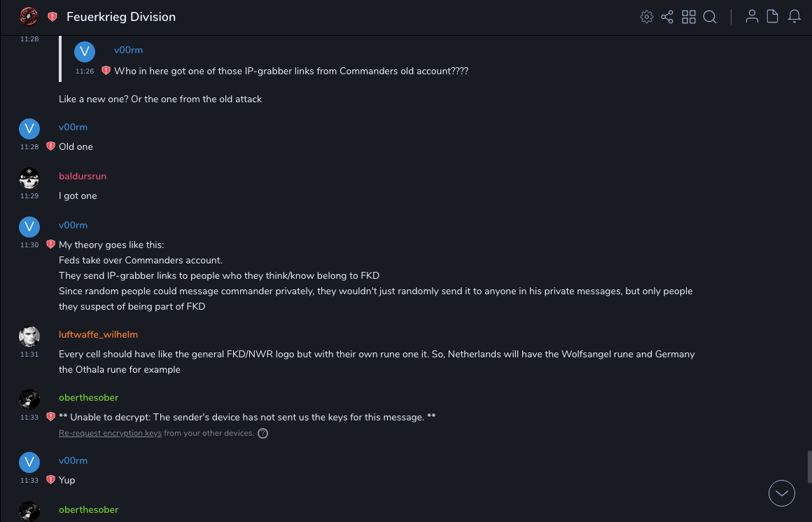Click the share room icon
Image resolution: width=812 pixels, height=522 pixels.
pos(667,17)
